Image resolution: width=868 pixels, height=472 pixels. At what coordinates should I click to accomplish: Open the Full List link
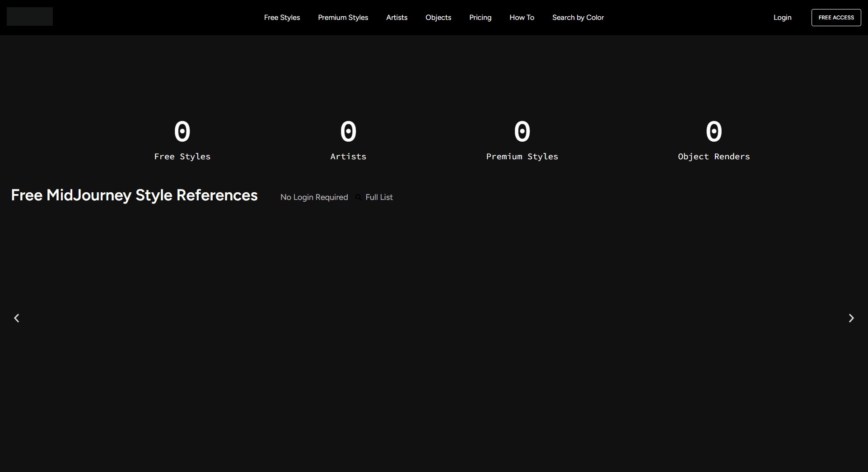pos(379,197)
